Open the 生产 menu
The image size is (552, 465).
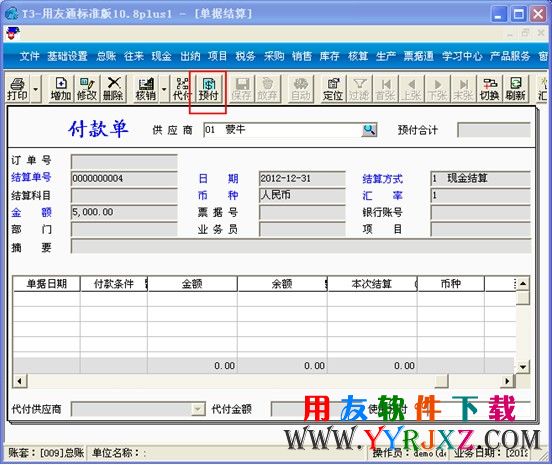[x=385, y=56]
